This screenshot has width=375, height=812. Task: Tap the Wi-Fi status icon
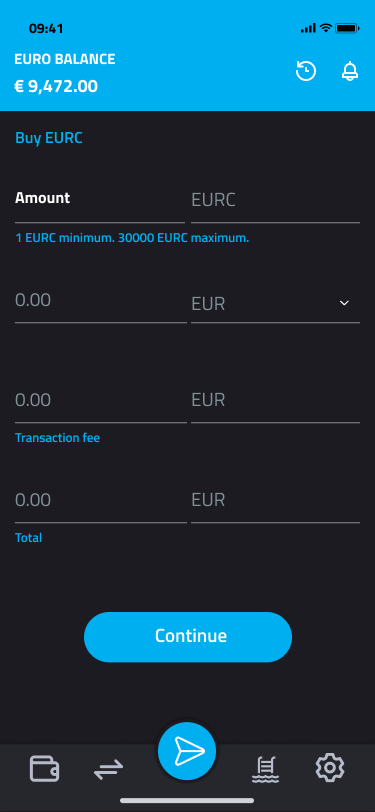[325, 28]
